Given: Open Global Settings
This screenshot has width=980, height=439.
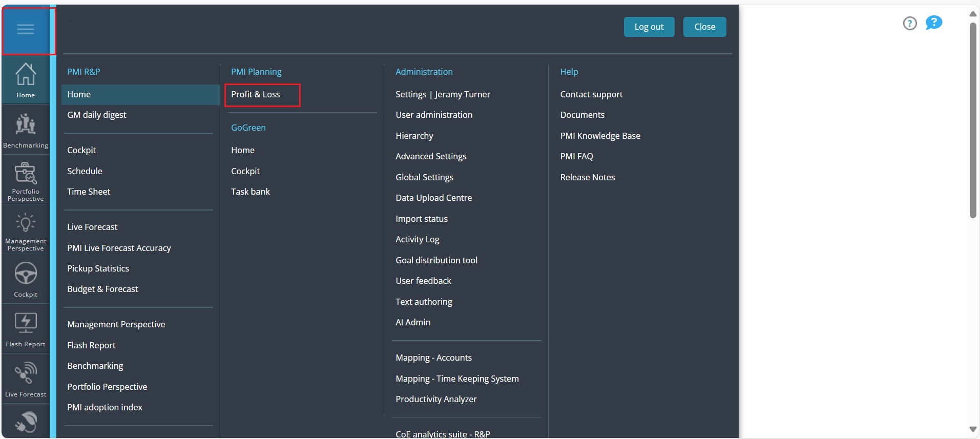Looking at the screenshot, I should 424,177.
